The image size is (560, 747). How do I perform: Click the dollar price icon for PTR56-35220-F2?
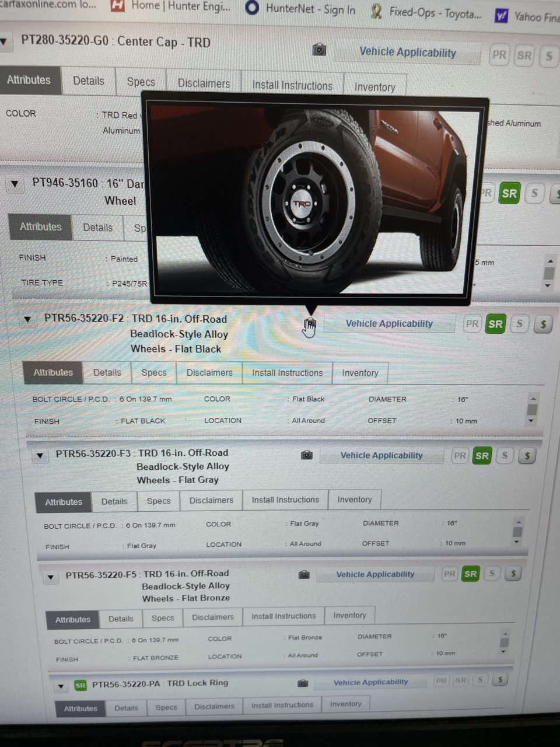click(x=543, y=324)
